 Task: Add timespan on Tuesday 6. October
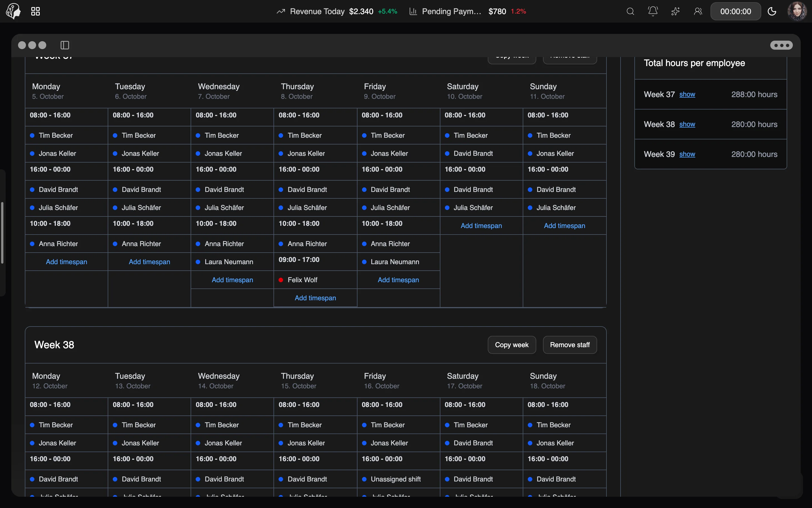149,262
